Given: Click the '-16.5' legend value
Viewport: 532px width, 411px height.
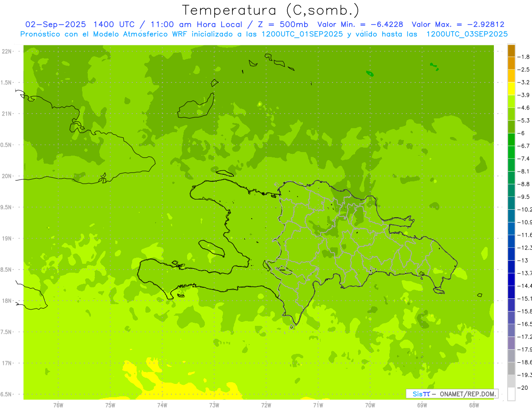Looking at the screenshot, I should 525,324.
